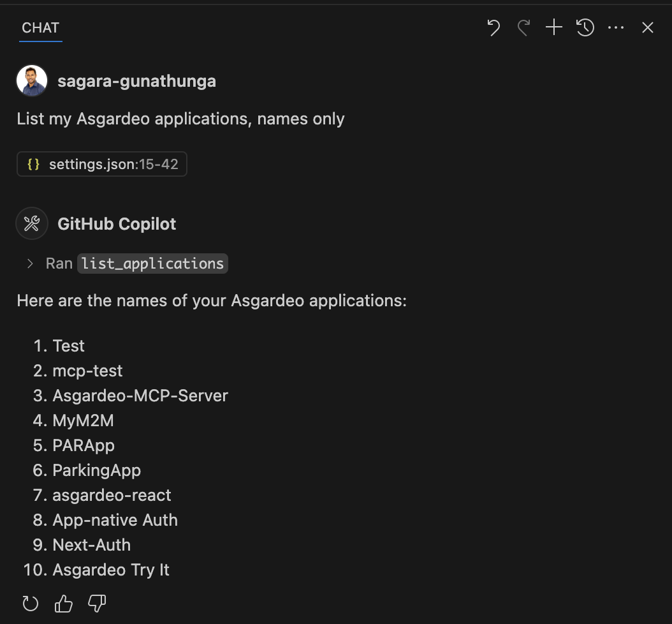Retry the response with the rerun icon
Viewport: 672px width, 624px height.
(31, 604)
